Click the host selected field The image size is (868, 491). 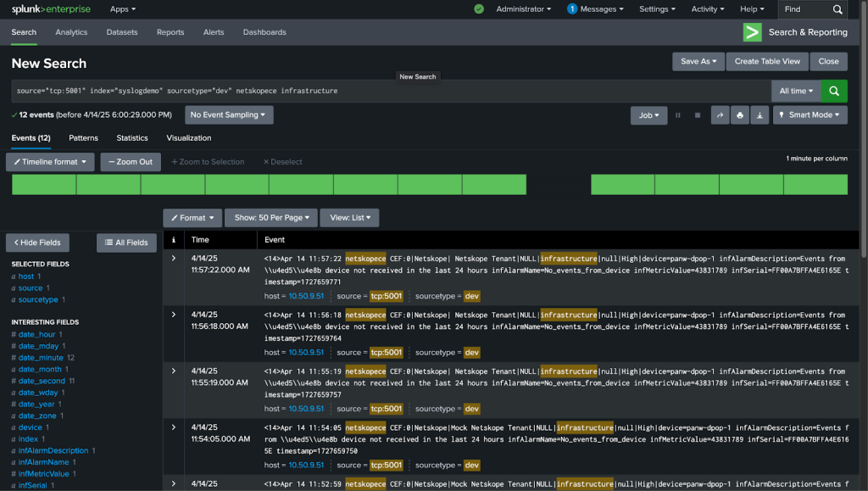(26, 276)
